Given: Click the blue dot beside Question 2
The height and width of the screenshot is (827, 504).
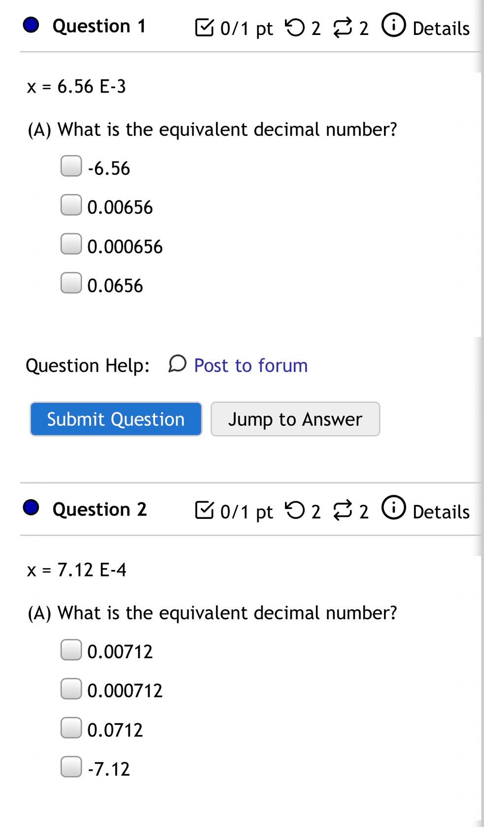Looking at the screenshot, I should pos(31,508).
